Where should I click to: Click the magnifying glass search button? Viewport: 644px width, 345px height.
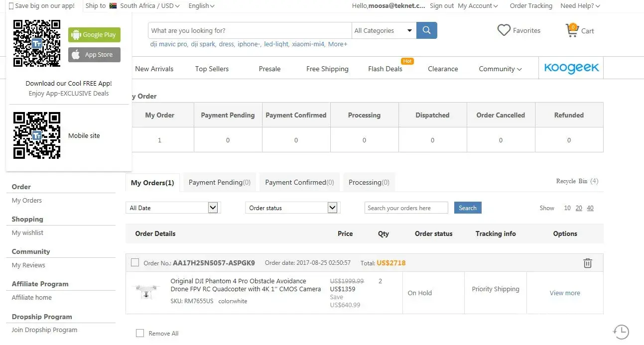pos(426,30)
